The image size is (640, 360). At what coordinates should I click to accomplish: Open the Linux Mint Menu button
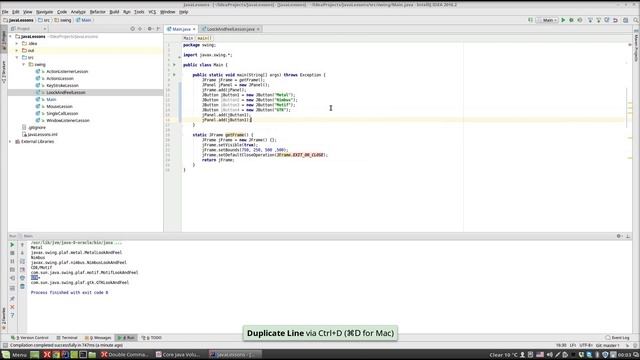coord(14,355)
